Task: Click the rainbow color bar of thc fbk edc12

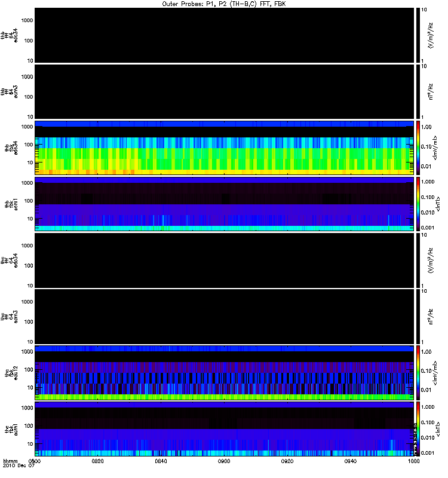Action: [418, 373]
